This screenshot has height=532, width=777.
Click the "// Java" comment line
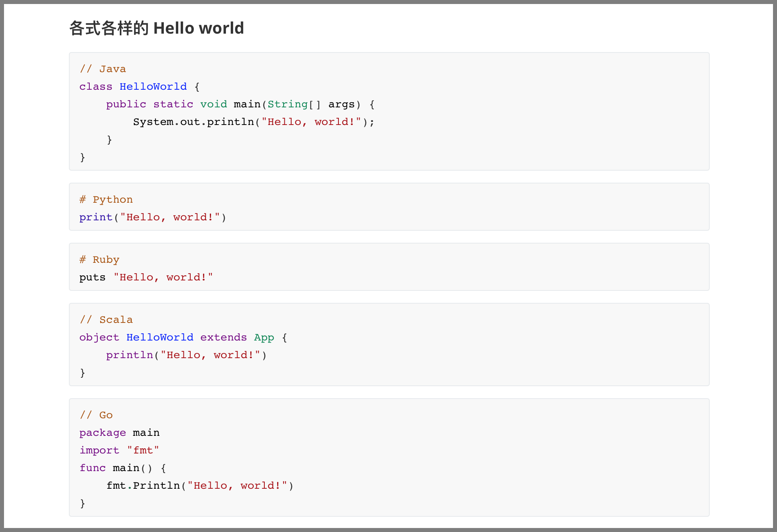pos(103,69)
